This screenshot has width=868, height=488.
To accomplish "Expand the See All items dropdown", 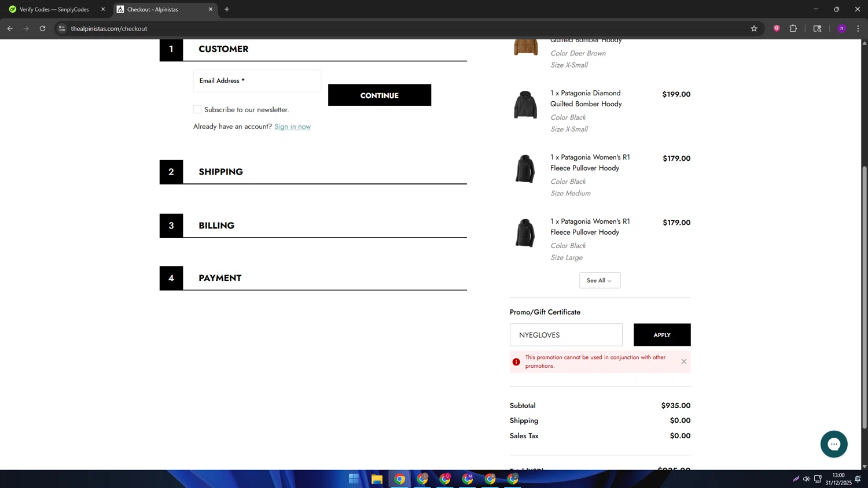I will (599, 280).
